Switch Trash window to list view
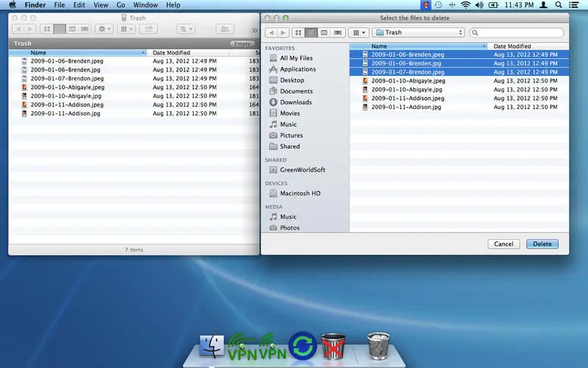This screenshot has width=588, height=368. click(60, 29)
